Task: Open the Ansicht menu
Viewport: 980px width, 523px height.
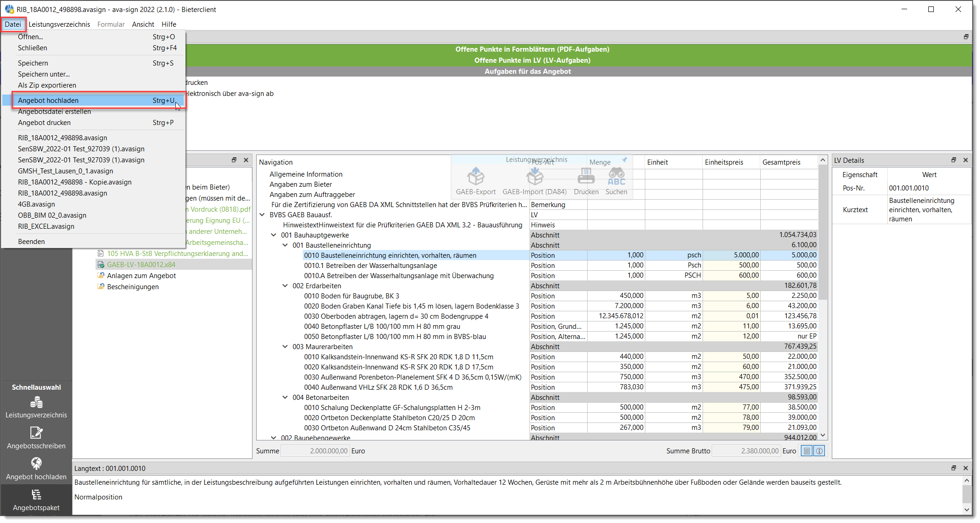Action: (x=143, y=24)
